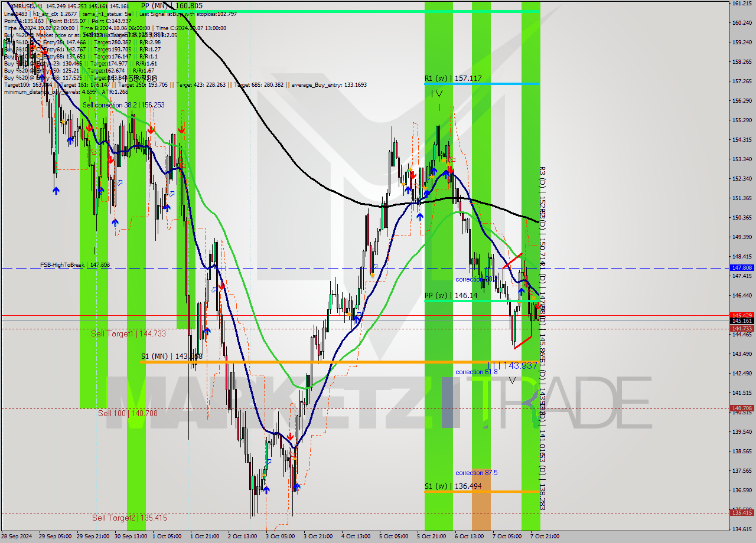The height and width of the screenshot is (543, 756).
Task: Click the '5 Oct 21:00' time axis label
Action: point(431,537)
